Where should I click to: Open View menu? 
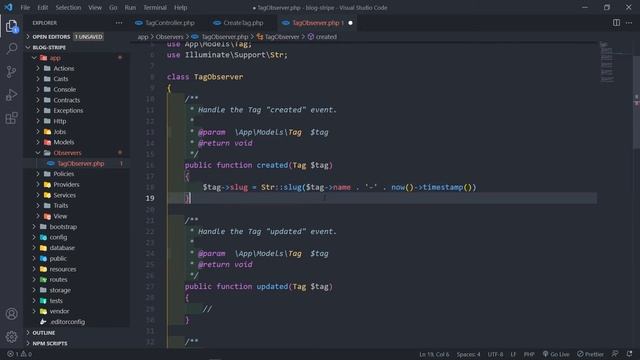(95, 7)
